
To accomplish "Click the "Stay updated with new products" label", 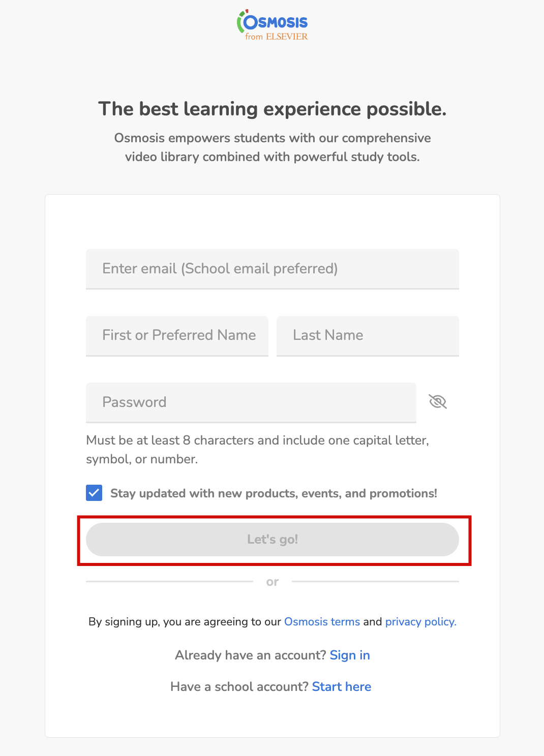I will tap(274, 493).
